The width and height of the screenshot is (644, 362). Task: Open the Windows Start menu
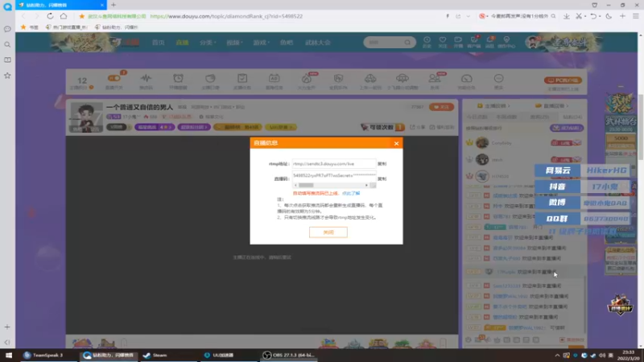8,355
